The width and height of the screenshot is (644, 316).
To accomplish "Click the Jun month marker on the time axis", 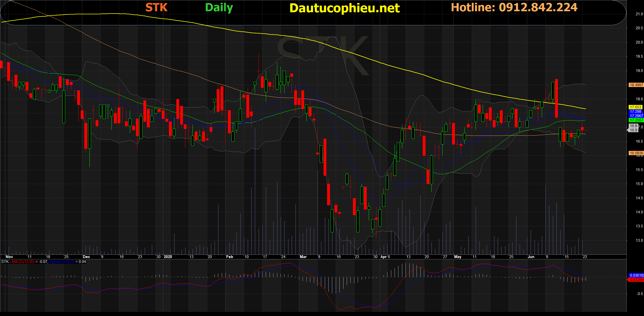I will point(531,257).
